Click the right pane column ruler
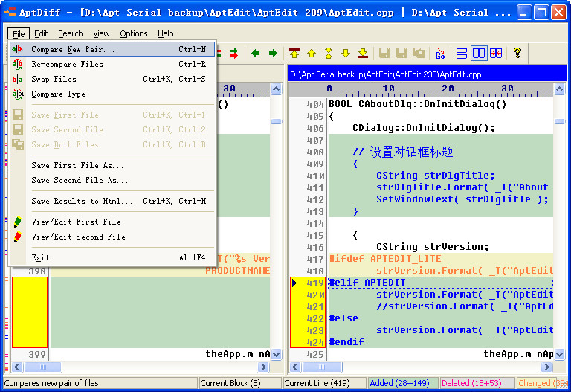 [421, 89]
